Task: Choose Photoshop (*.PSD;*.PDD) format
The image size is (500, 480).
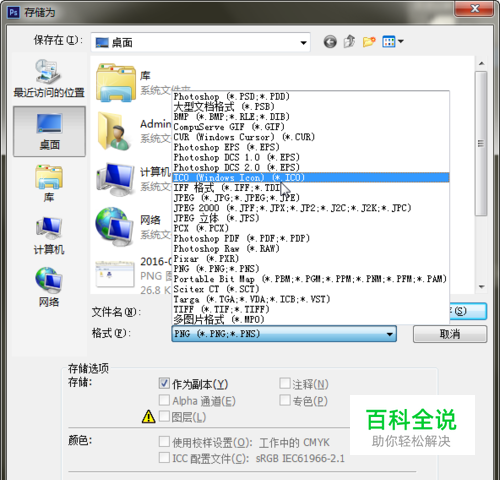Action: tap(311, 97)
